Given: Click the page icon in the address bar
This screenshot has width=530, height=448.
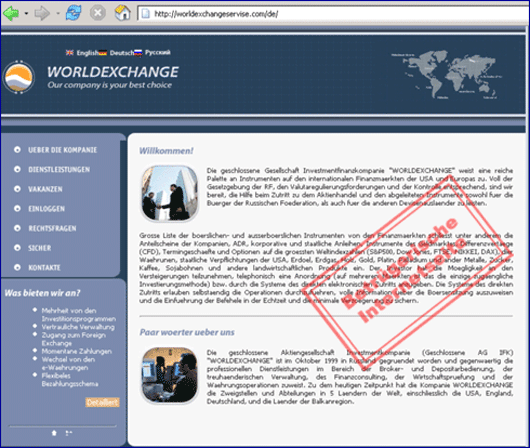Looking at the screenshot, I should click(146, 14).
